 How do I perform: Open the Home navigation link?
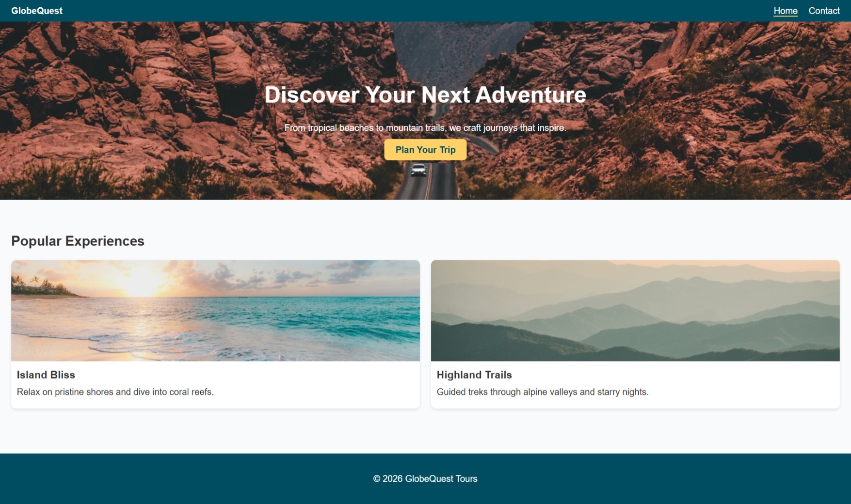coord(785,11)
